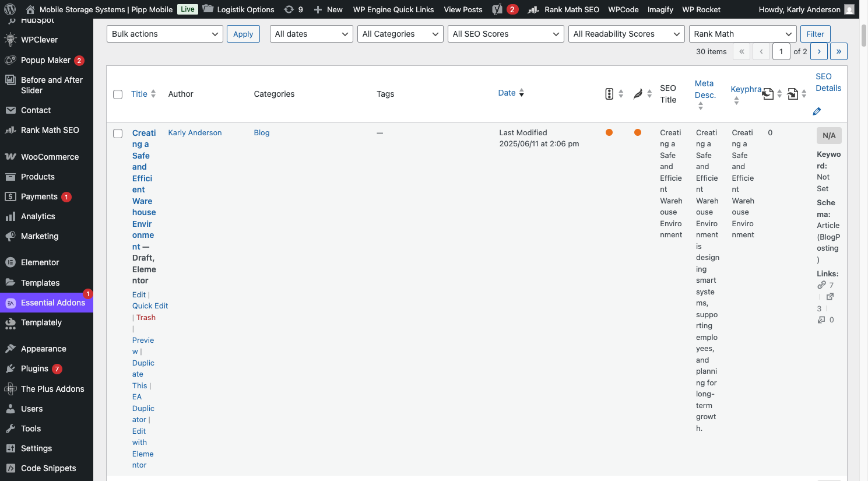Open WP Engine Quick Links menu
Screen dimensions: 868x481
tap(393, 9)
